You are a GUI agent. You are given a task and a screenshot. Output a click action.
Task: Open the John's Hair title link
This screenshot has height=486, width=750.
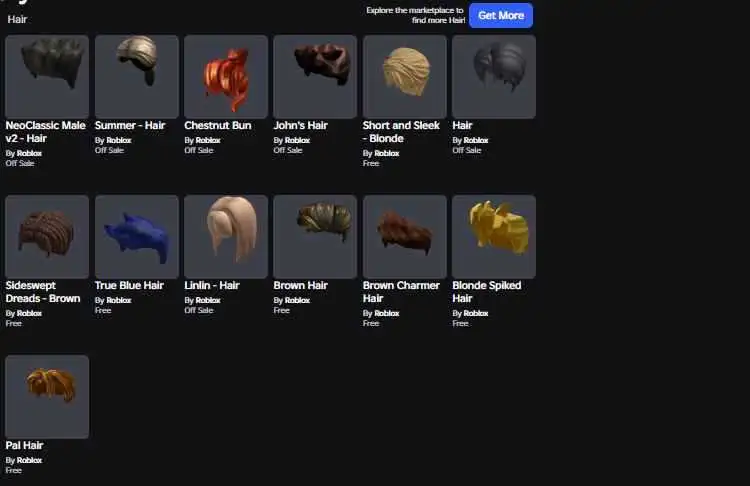[x=300, y=125]
